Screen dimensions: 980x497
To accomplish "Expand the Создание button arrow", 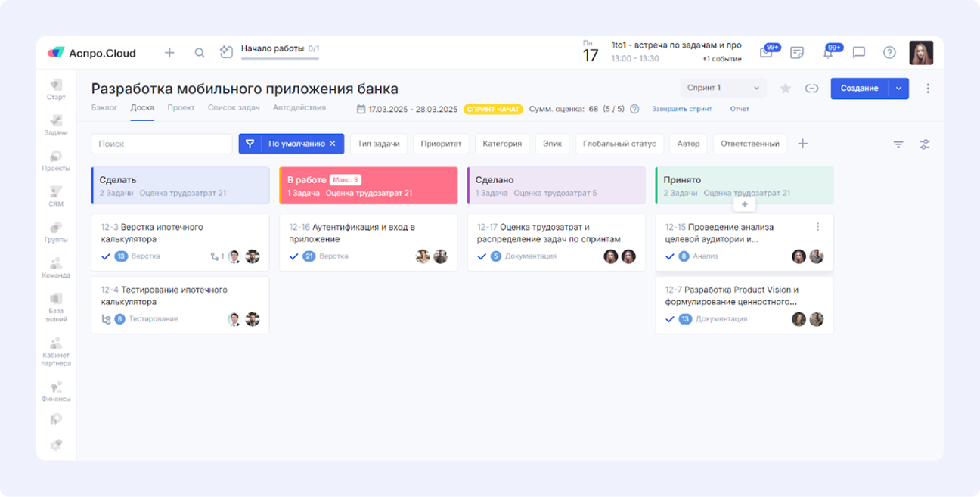I will pyautogui.click(x=898, y=89).
